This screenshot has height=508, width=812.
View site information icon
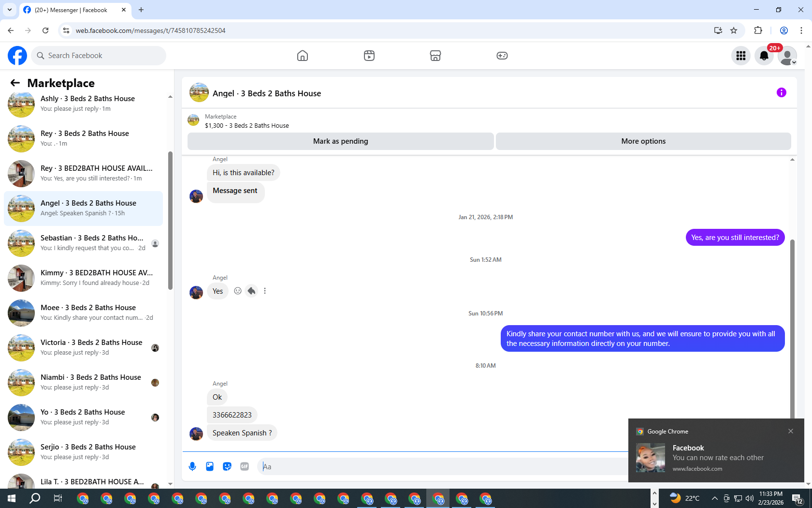point(66,30)
